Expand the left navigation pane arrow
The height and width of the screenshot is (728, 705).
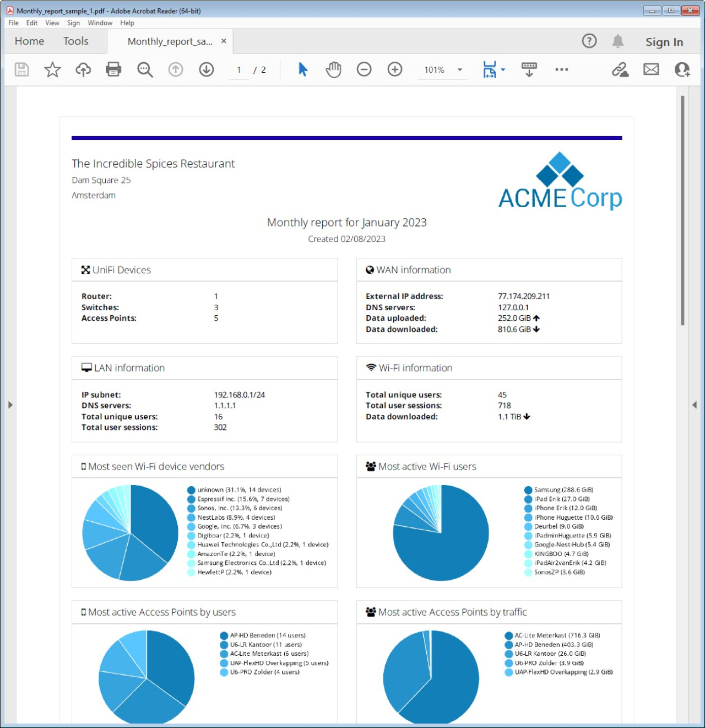[x=10, y=405]
